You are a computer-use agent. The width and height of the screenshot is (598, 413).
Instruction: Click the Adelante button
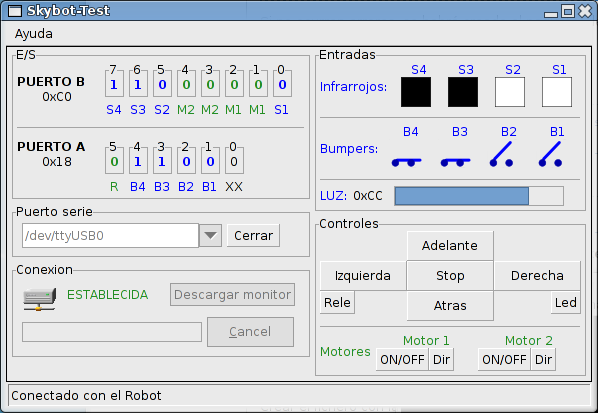coord(450,246)
